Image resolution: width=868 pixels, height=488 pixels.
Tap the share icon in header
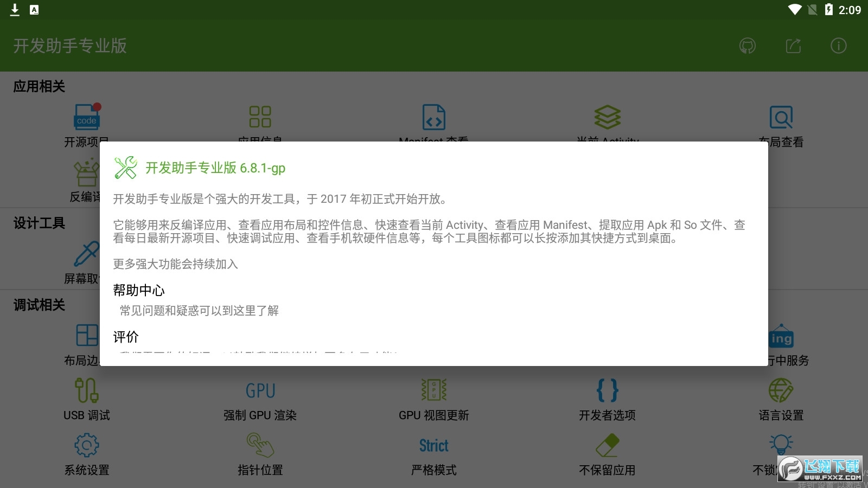(793, 46)
